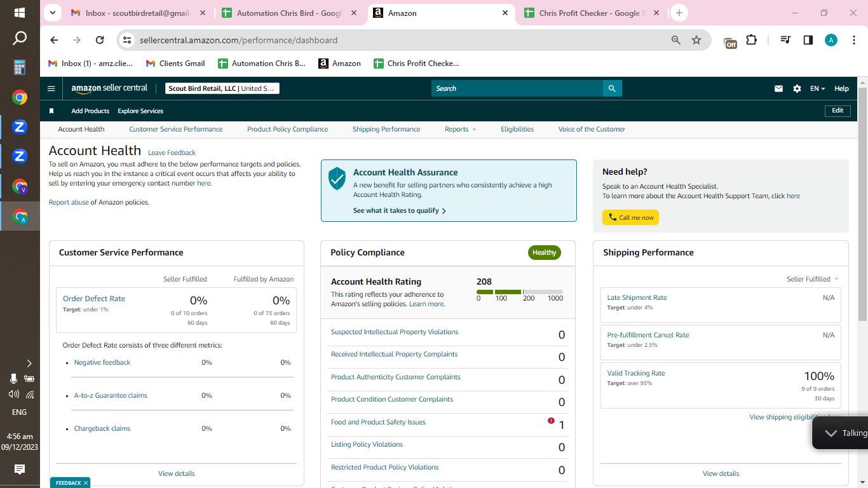Image resolution: width=868 pixels, height=488 pixels.
Task: Bookmark this page with the star icon
Action: coord(696,40)
